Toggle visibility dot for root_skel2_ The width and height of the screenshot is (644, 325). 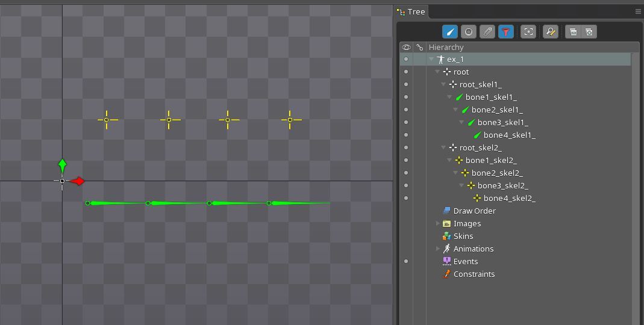[406, 147]
